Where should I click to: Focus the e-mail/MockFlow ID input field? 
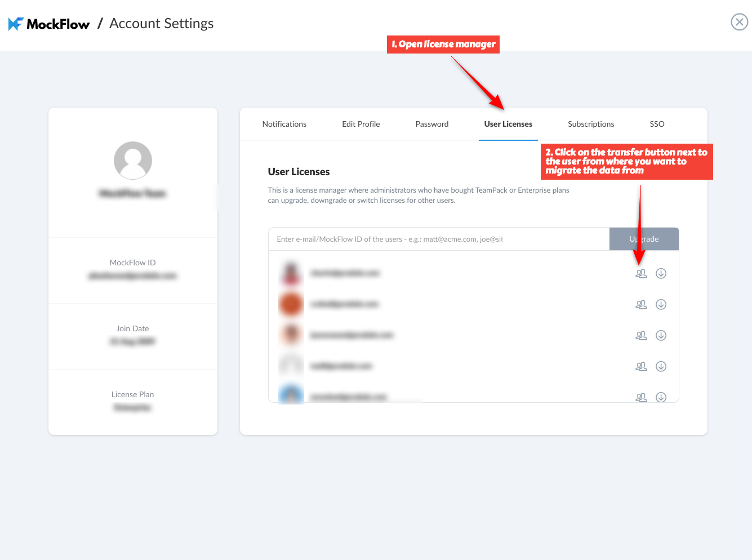point(439,239)
